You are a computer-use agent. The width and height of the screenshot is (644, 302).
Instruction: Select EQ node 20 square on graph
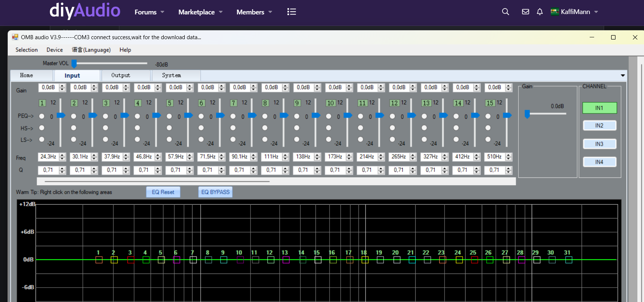[397, 260]
